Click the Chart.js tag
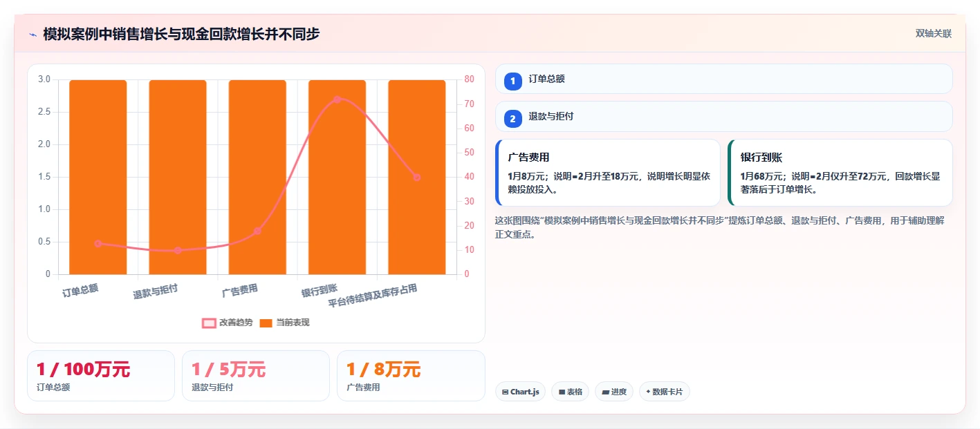The width and height of the screenshot is (980, 429). pos(520,392)
